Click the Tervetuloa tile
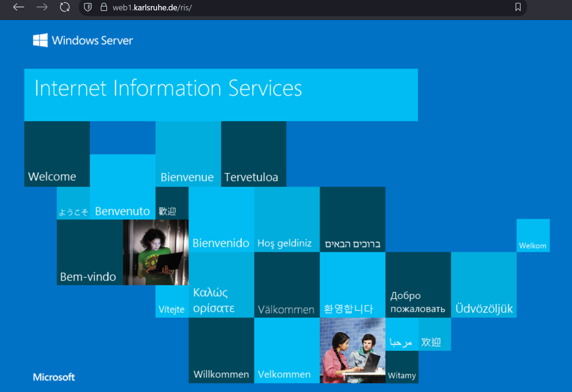Viewport: 572px width, 392px height. point(254,154)
